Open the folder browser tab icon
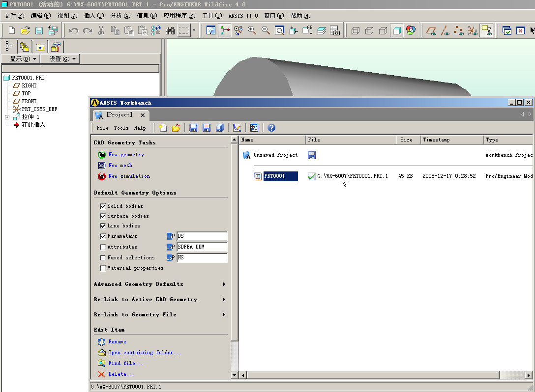 24,46
